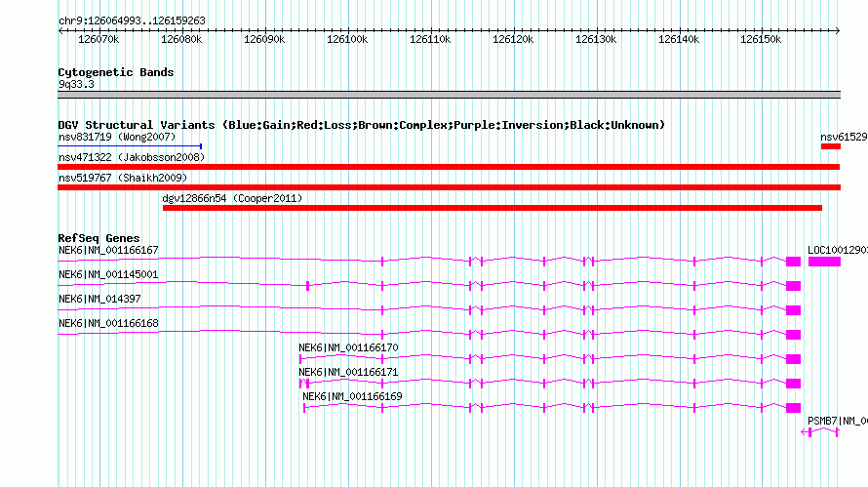The image size is (868, 487).
Task: Click the red nsv519767 loss bar
Action: (449, 187)
